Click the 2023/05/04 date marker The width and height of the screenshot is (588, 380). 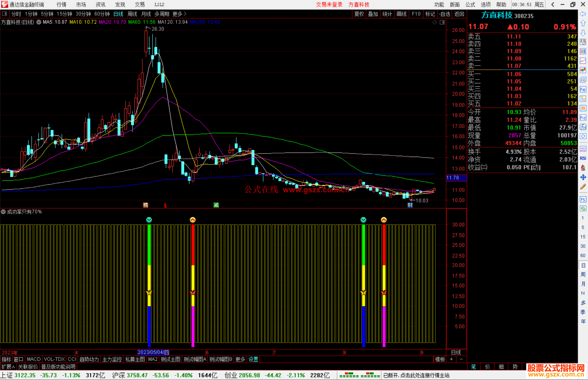pyautogui.click(x=153, y=352)
